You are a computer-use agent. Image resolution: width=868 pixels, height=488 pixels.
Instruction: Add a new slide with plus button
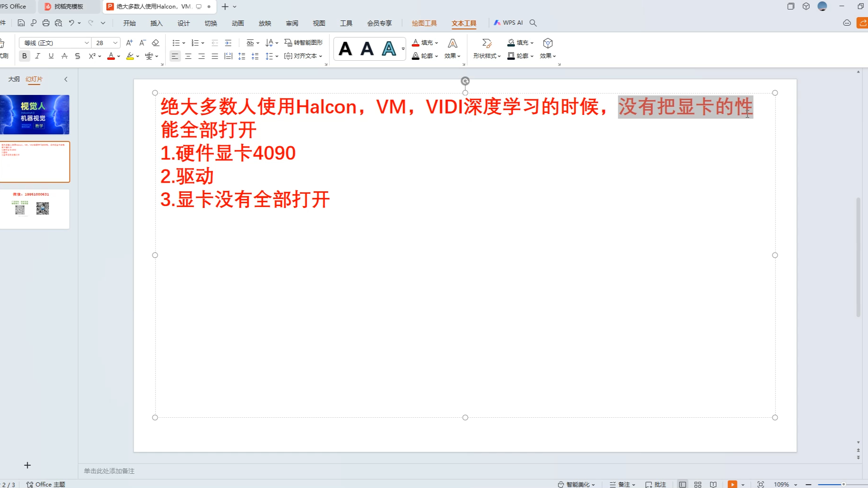[28, 465]
